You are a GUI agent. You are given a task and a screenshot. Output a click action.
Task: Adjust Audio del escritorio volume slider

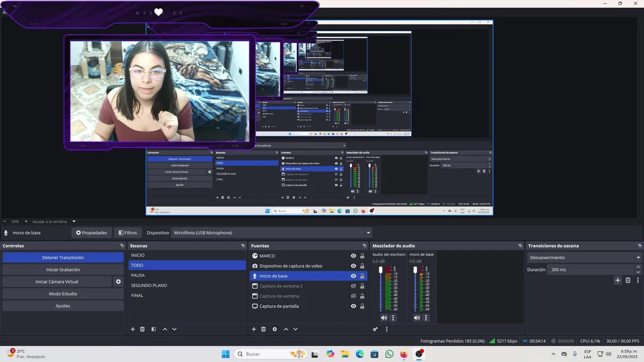[x=381, y=289]
